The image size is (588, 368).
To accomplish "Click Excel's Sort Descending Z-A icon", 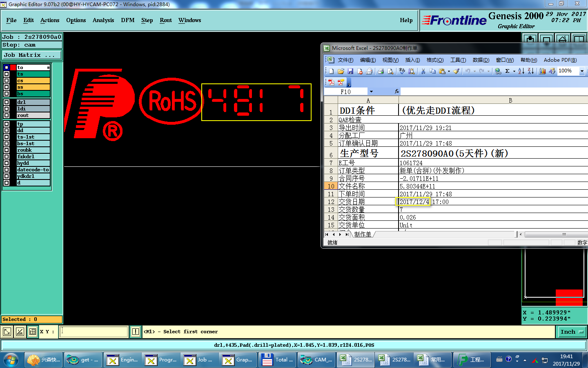I will (531, 71).
